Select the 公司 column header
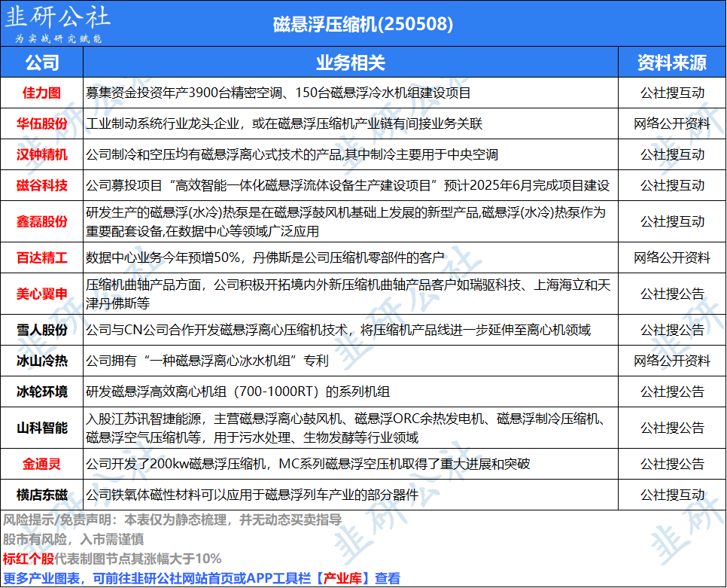727x588 pixels. tap(42, 62)
